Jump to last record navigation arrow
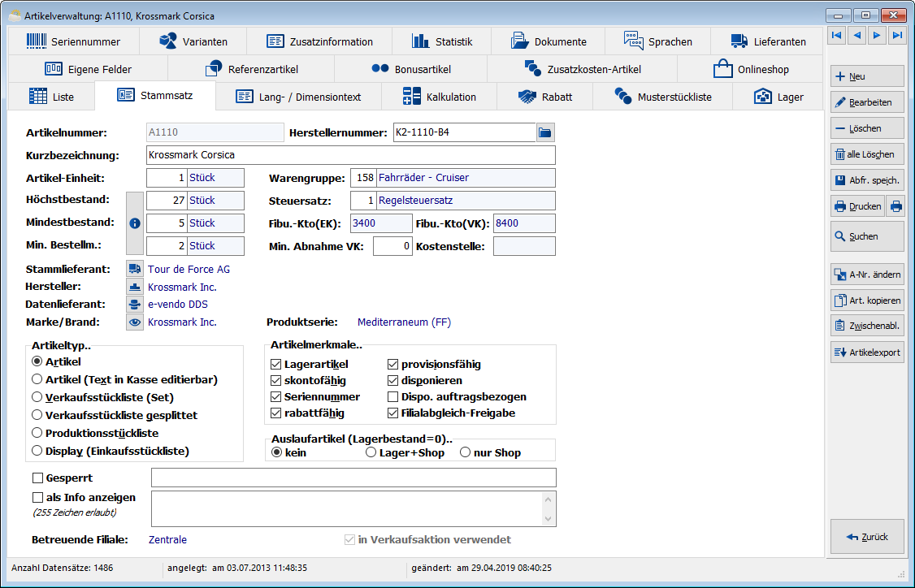The width and height of the screenshot is (915, 588). (896, 36)
